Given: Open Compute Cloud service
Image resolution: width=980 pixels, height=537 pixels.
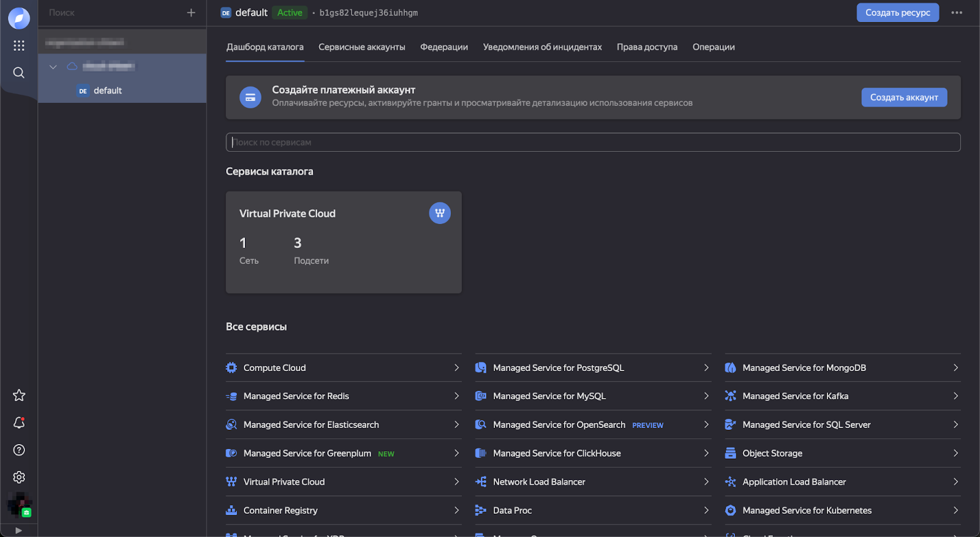Looking at the screenshot, I should 274,368.
